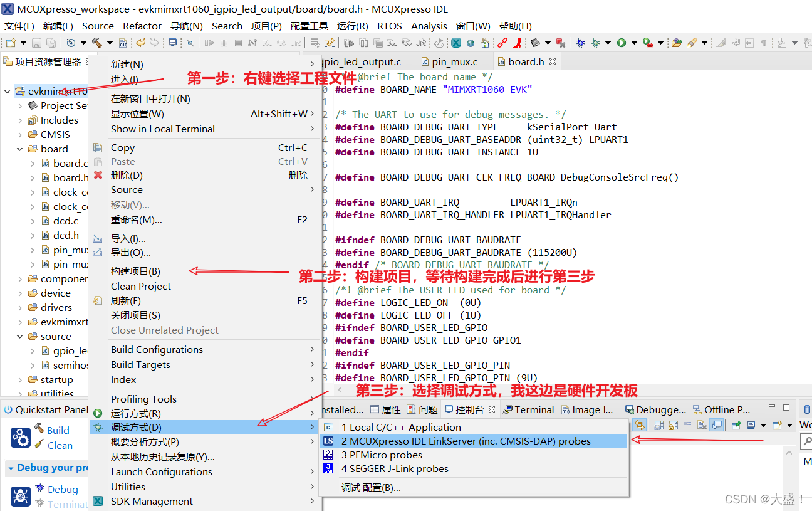Expand the CMSIS folder node
The height and width of the screenshot is (511, 812).
tap(20, 134)
